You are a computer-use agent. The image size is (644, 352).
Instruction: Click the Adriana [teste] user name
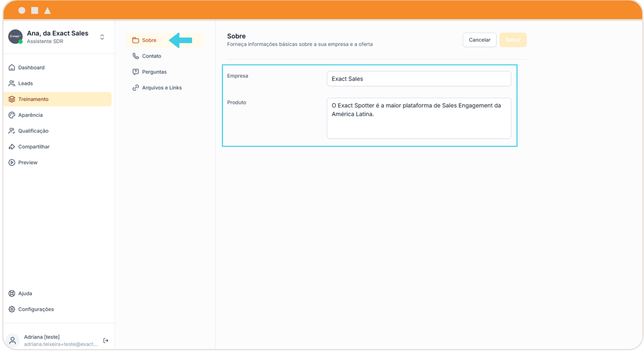click(x=42, y=337)
